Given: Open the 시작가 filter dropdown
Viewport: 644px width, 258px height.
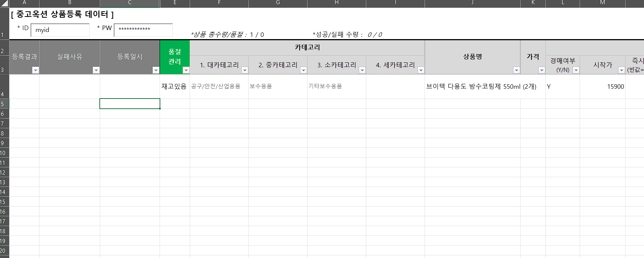Looking at the screenshot, I should tap(621, 70).
